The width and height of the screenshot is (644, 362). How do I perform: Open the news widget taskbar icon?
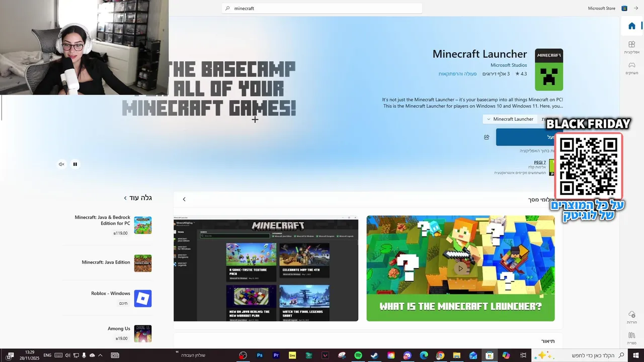point(115,355)
